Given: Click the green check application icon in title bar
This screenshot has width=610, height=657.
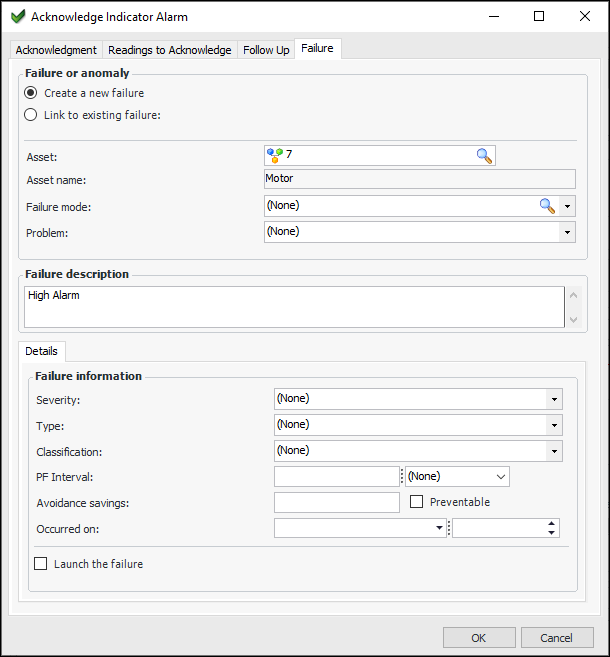Looking at the screenshot, I should pyautogui.click(x=17, y=16).
